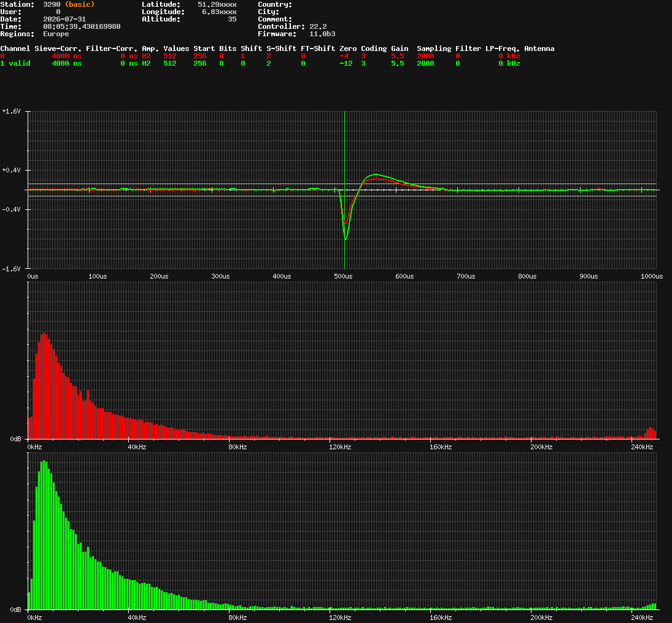Viewport: 672px width, 623px height.
Task: Click the 240kHz label under the red spectrum
Action: 642,447
